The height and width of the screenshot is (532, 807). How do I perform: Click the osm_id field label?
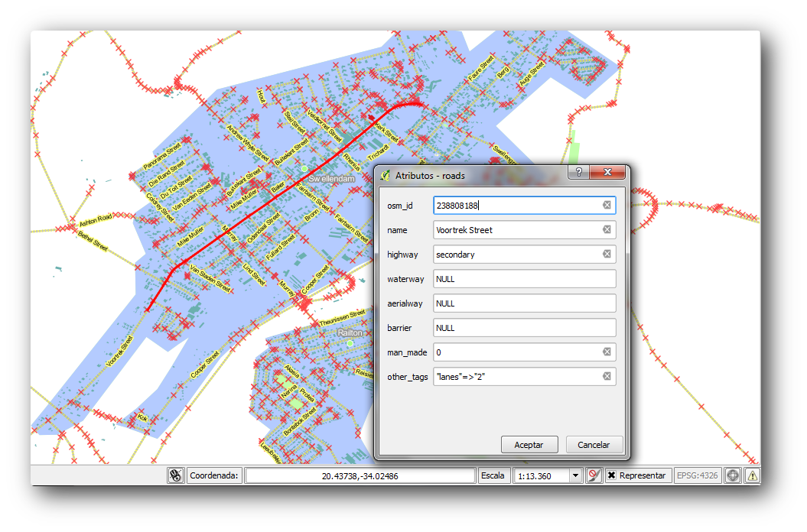click(x=400, y=206)
